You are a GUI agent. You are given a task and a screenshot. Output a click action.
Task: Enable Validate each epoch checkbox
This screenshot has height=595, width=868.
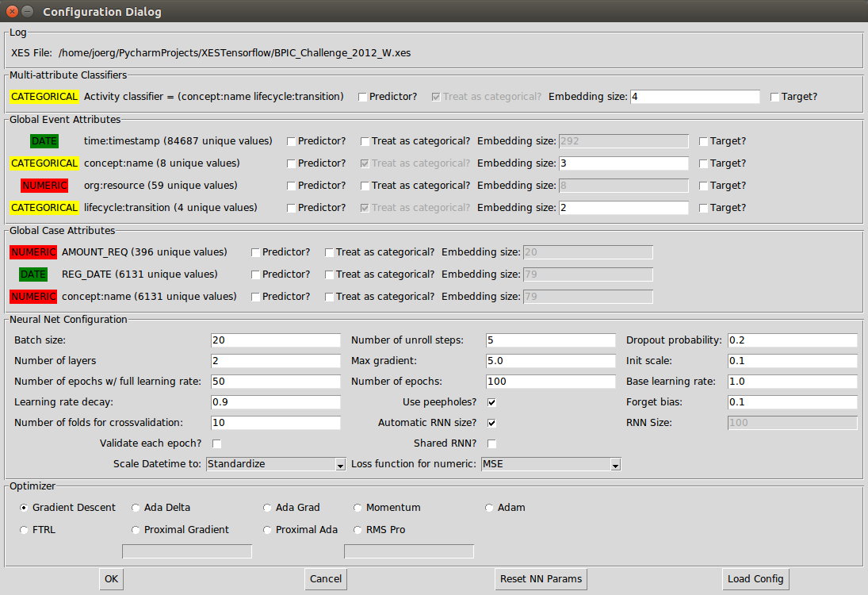(216, 443)
